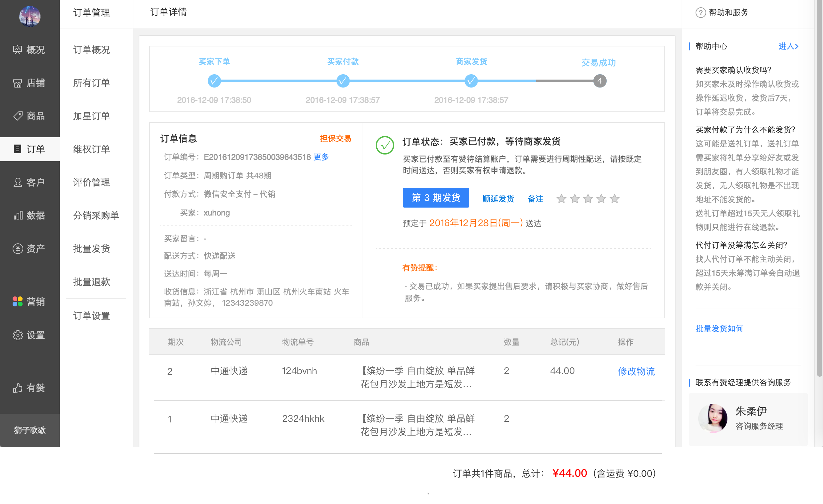Viewport: 823px width, 504px height.
Task: Click the 第 3 期发货 shipping button
Action: [x=436, y=198]
